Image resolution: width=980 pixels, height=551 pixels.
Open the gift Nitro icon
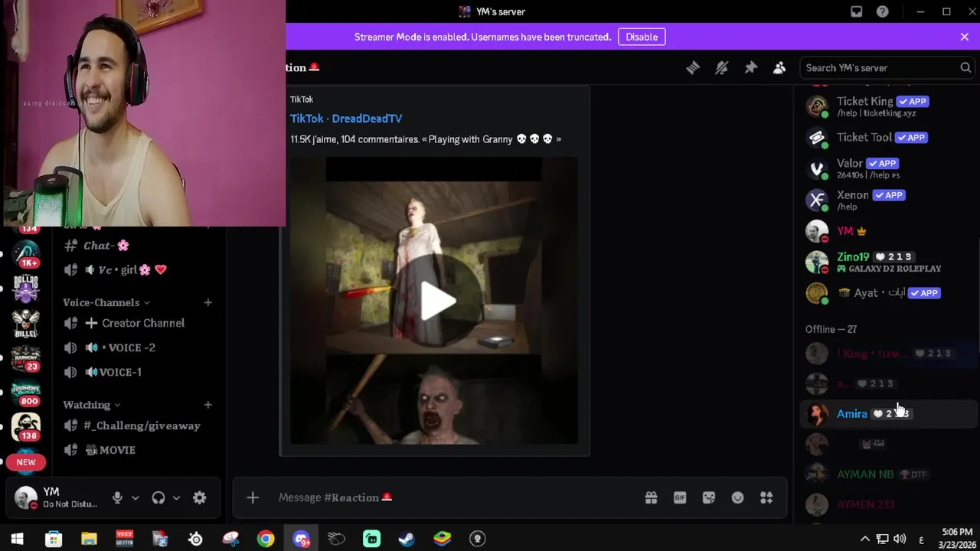coord(651,497)
